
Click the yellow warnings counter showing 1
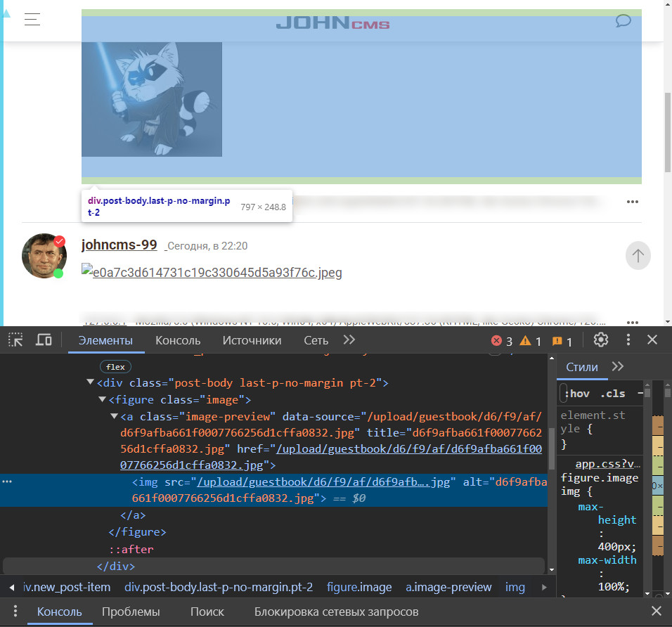pos(530,341)
